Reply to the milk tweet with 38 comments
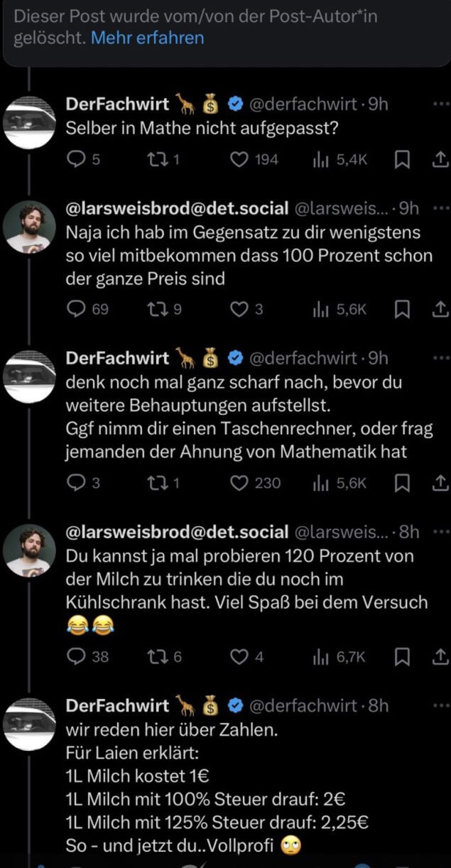The image size is (451, 868). coord(75,657)
